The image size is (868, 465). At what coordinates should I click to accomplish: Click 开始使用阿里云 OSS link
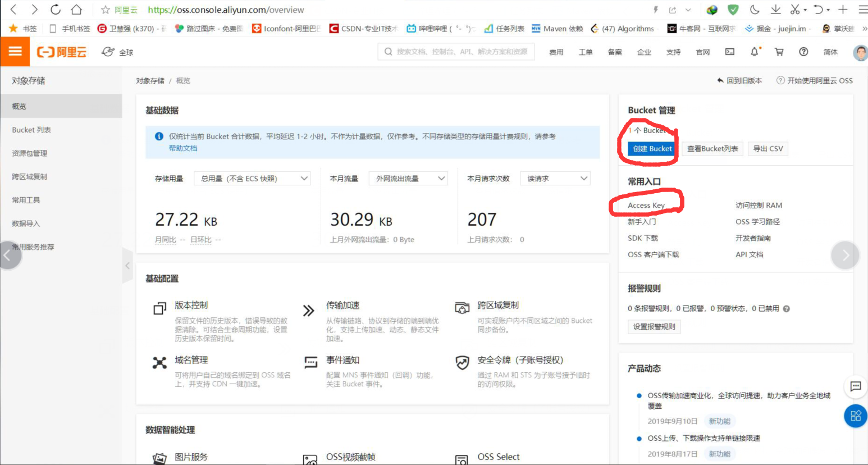(815, 81)
